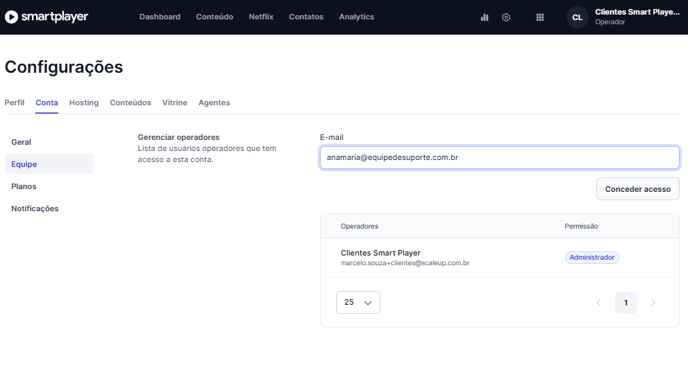Select Planos in the sidebar
Screen dimensions: 688x374
24,187
